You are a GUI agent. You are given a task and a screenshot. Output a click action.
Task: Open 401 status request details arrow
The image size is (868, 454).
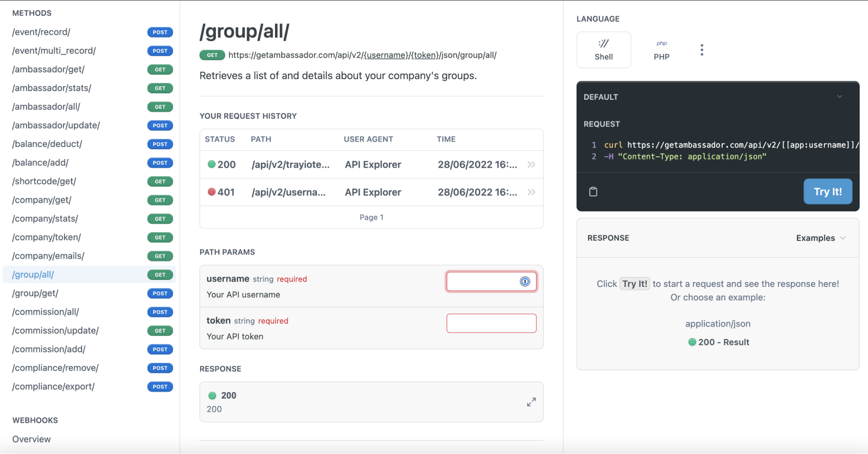531,192
